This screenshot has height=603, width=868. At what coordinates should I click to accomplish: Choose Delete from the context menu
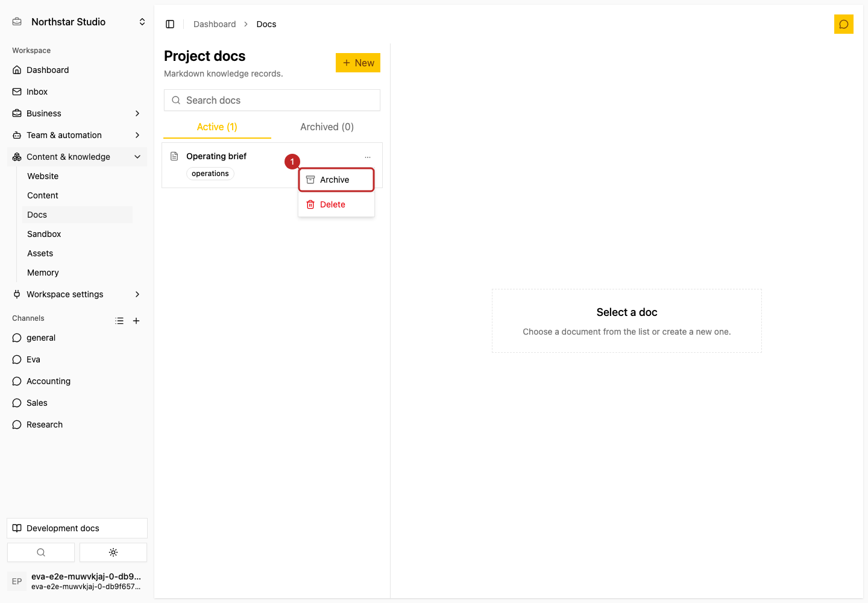336,204
